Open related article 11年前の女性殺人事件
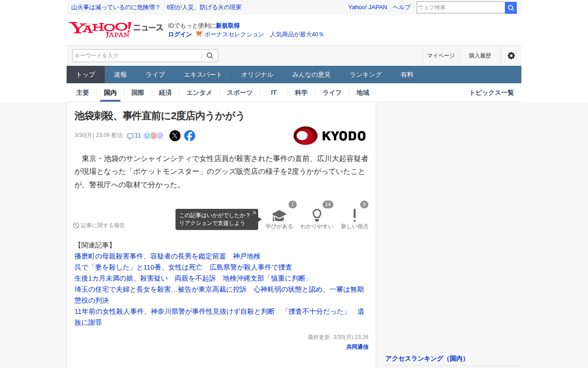 pyautogui.click(x=219, y=317)
